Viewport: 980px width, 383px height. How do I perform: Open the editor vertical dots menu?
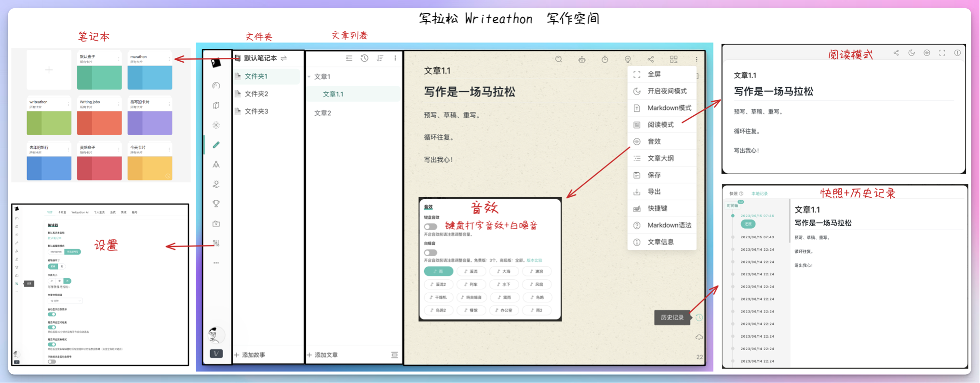click(x=697, y=59)
